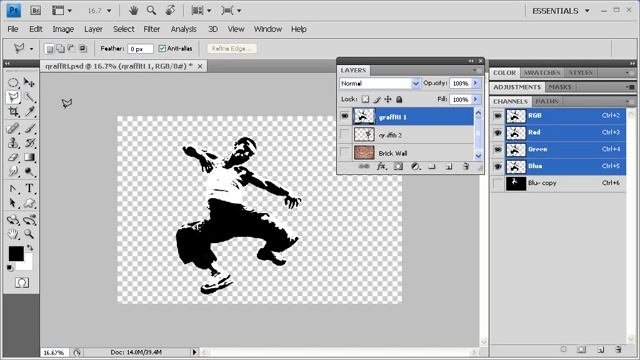Click the Refine Edge button
This screenshot has width=640, height=360.
[x=231, y=49]
